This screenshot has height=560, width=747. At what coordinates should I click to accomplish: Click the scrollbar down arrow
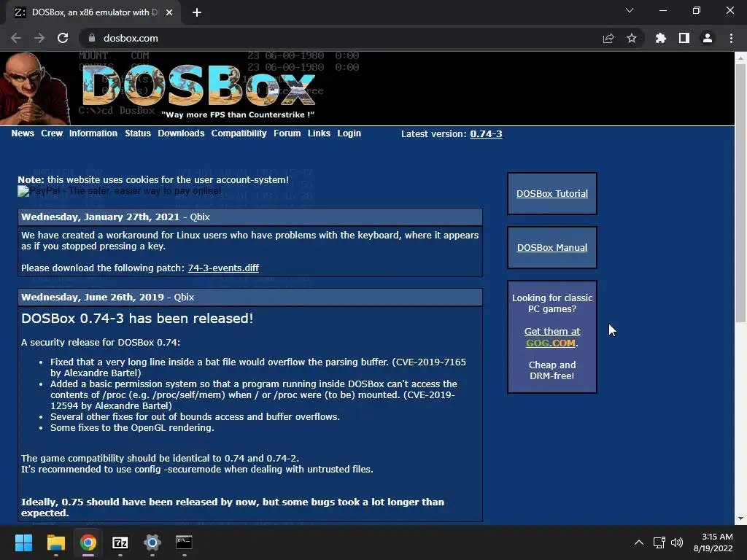740,518
